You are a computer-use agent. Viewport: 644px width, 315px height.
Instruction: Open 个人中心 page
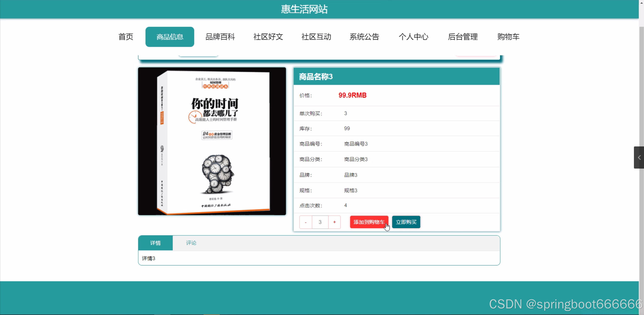(x=413, y=37)
